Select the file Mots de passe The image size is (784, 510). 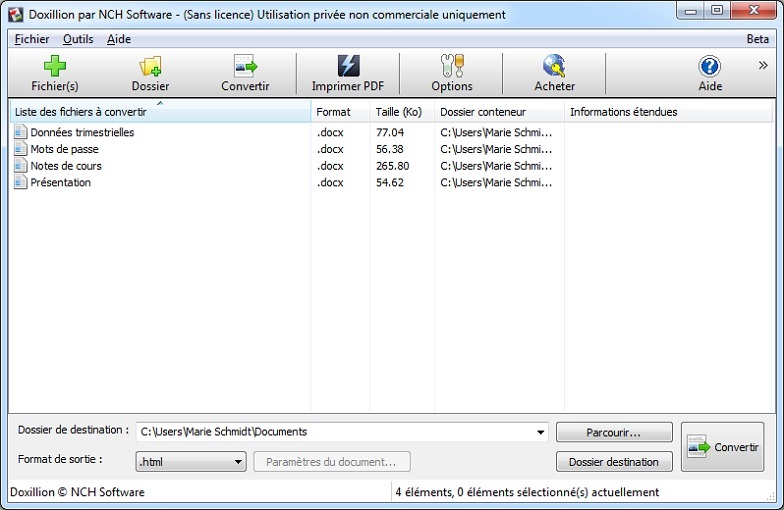click(x=64, y=148)
